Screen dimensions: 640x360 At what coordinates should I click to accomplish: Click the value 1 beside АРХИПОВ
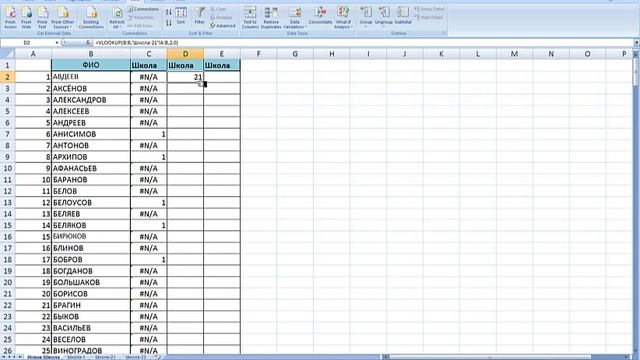[x=149, y=157]
